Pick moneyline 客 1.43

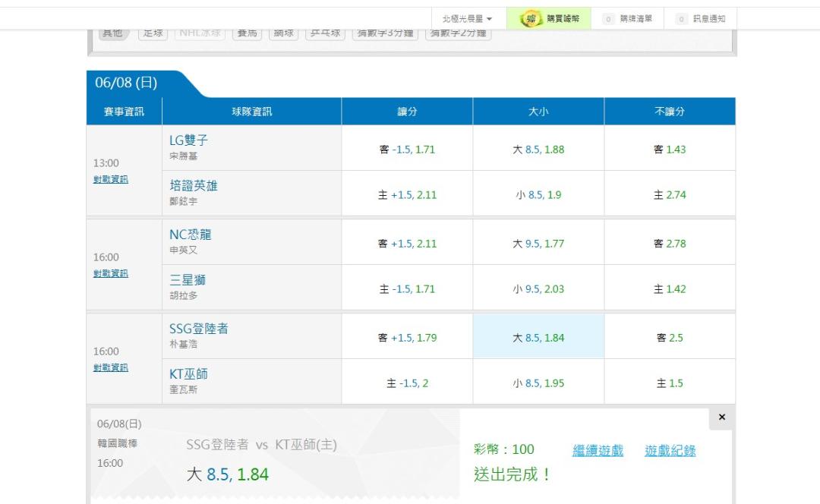pos(670,150)
